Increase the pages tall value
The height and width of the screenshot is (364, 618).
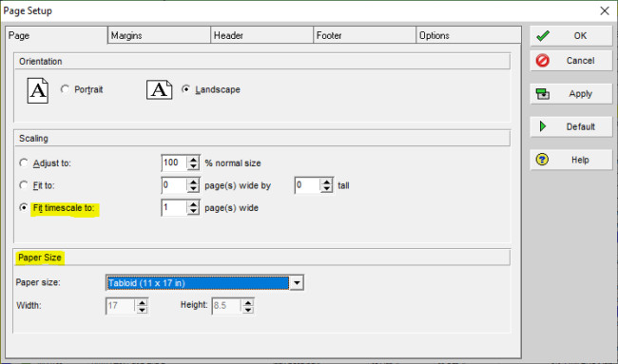[x=327, y=182]
